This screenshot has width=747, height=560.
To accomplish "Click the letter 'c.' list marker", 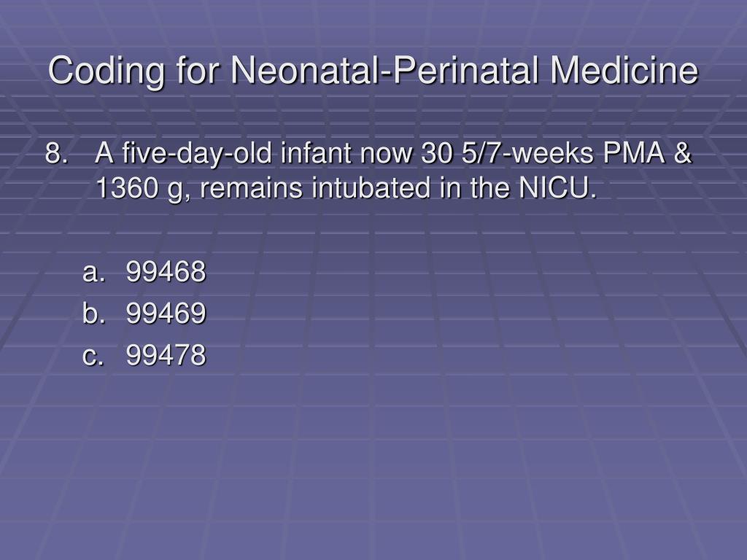I will [x=93, y=355].
